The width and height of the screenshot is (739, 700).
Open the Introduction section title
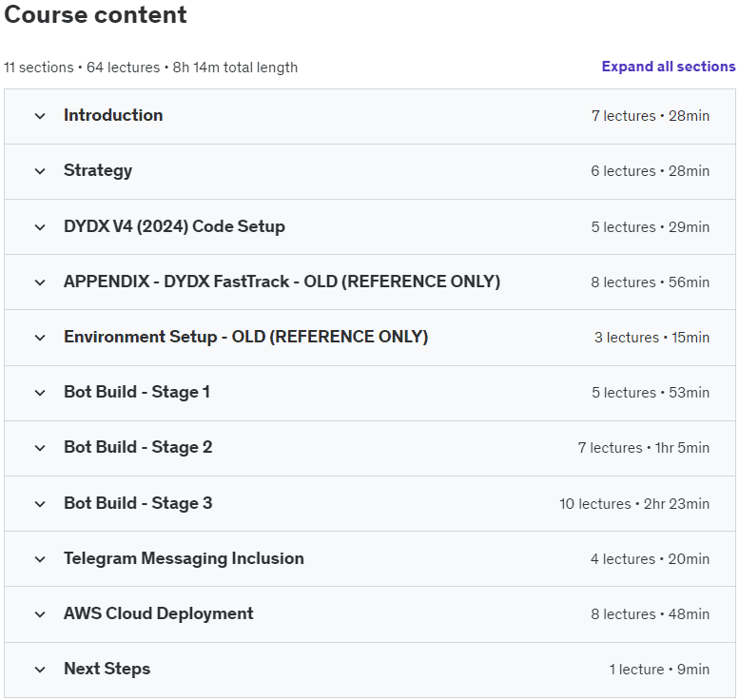click(x=113, y=115)
